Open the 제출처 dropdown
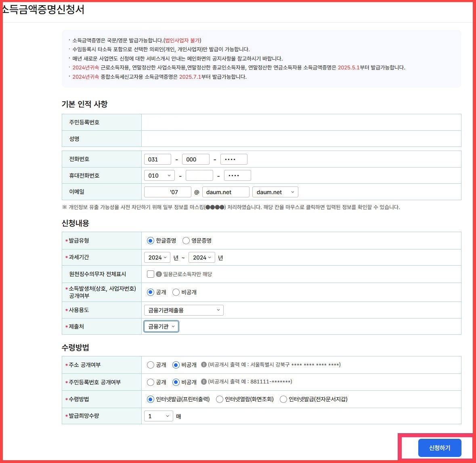The width and height of the screenshot is (476, 463). [161, 326]
